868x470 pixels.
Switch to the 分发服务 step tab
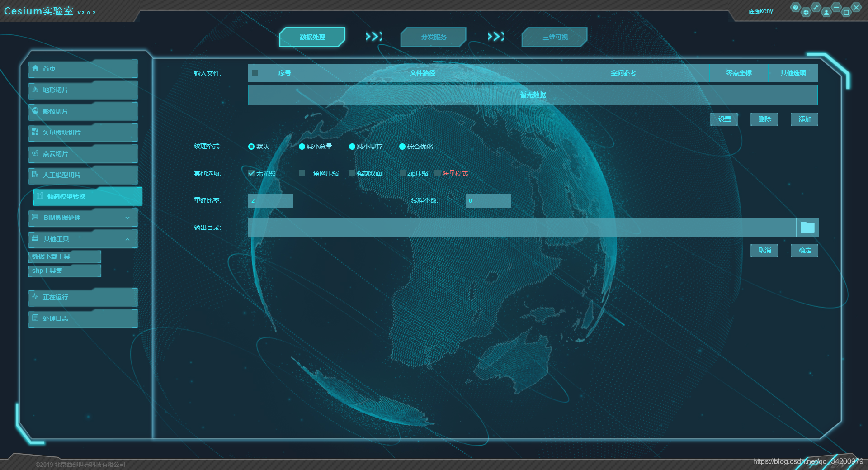(x=434, y=37)
